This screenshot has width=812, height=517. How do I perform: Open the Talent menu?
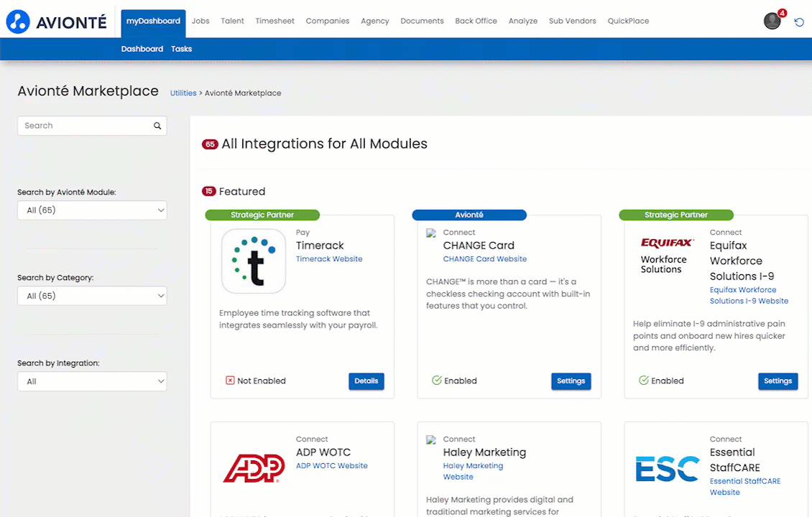[x=233, y=22]
